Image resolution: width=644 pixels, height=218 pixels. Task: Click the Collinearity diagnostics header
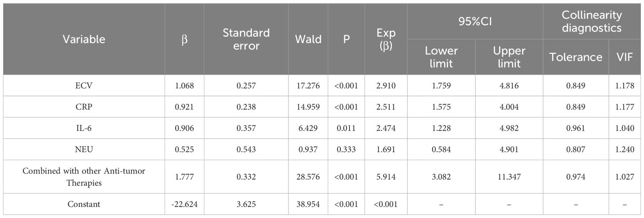[592, 22]
